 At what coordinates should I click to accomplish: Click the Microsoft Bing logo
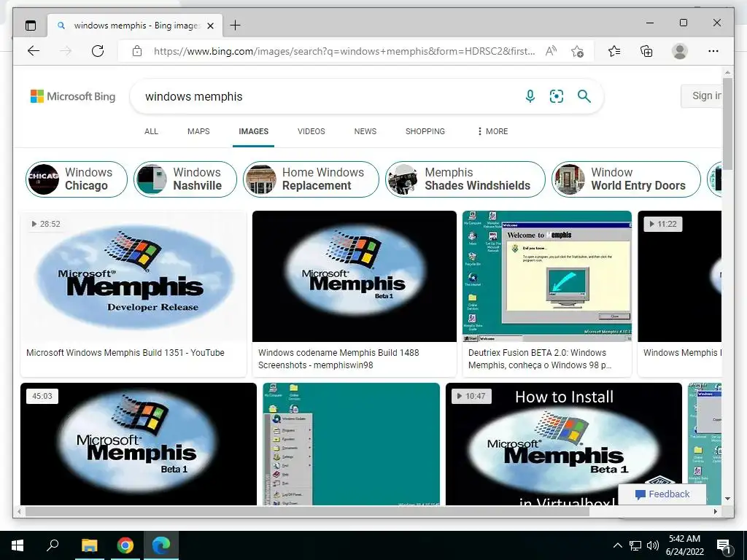[73, 96]
